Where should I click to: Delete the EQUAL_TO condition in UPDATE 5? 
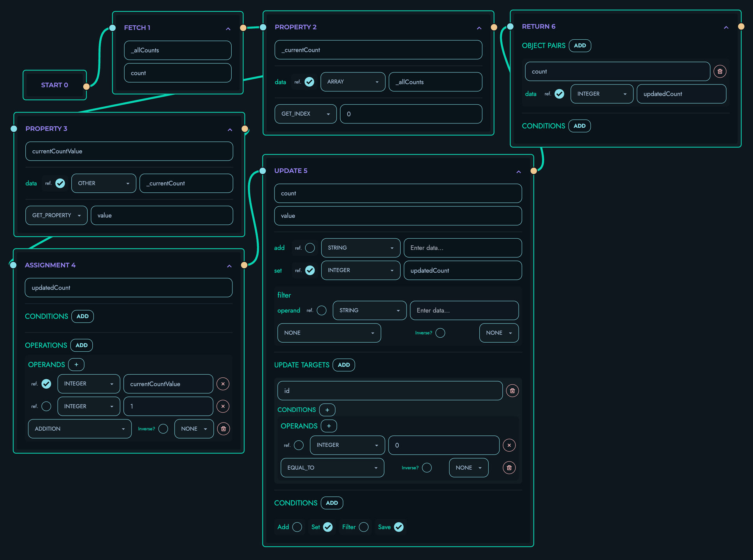tap(509, 468)
